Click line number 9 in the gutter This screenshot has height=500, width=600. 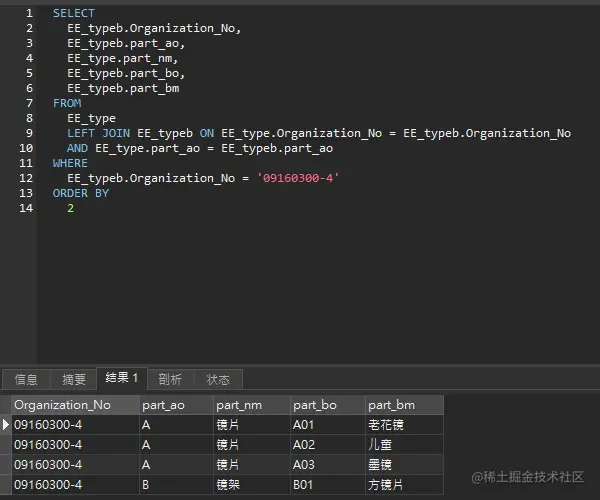[x=29, y=133]
